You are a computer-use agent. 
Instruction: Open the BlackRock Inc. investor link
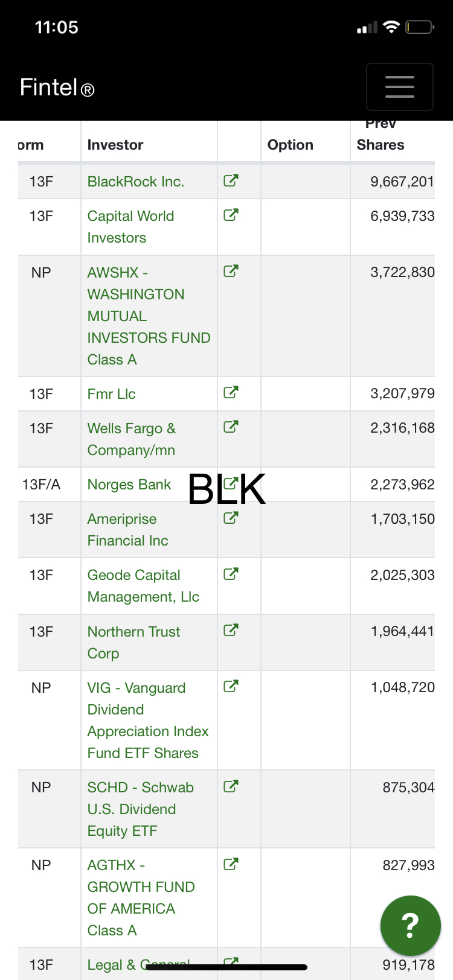pyautogui.click(x=136, y=182)
